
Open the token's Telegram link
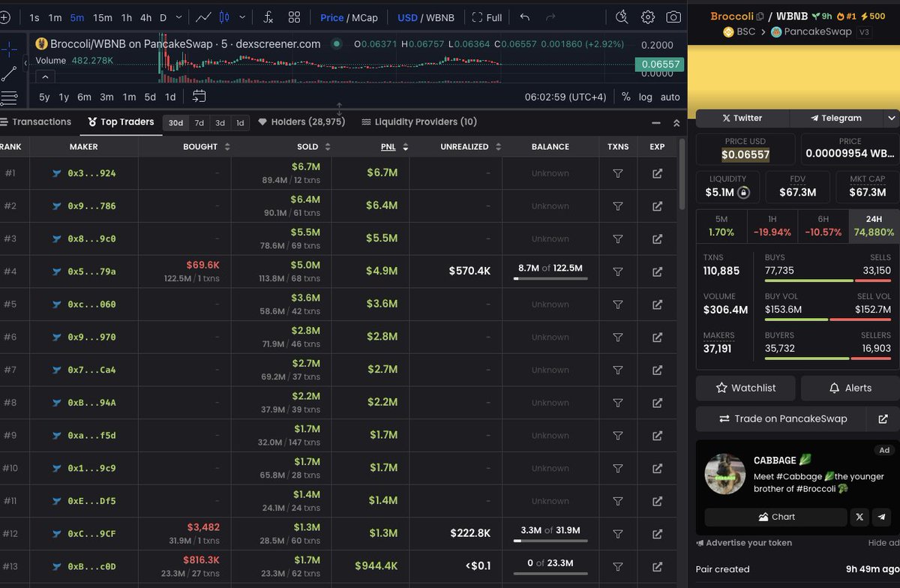(836, 118)
